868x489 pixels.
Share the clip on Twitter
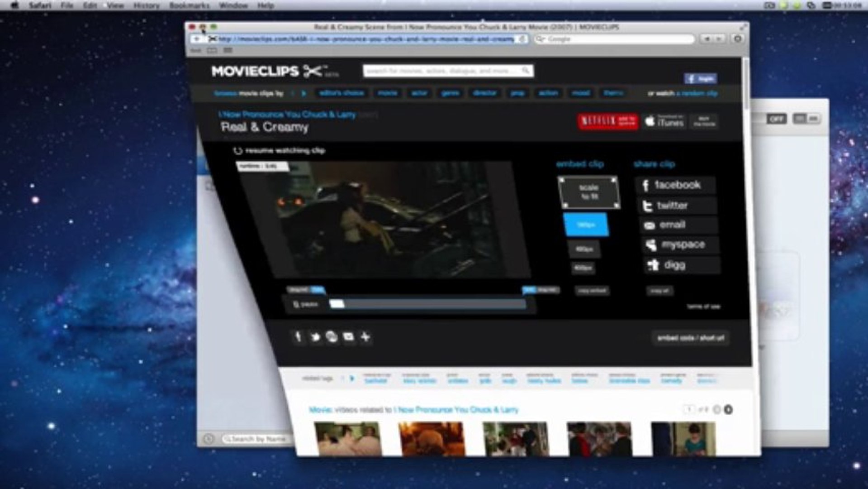click(676, 205)
